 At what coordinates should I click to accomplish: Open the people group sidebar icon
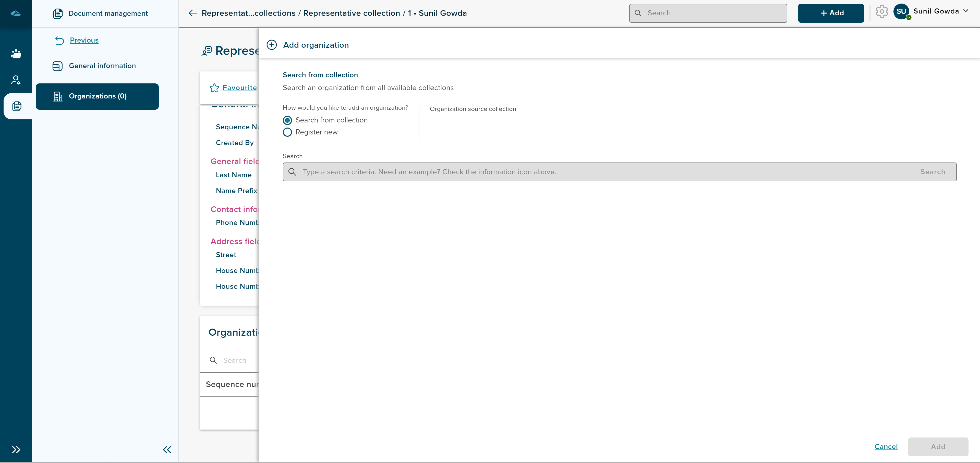pyautogui.click(x=16, y=54)
